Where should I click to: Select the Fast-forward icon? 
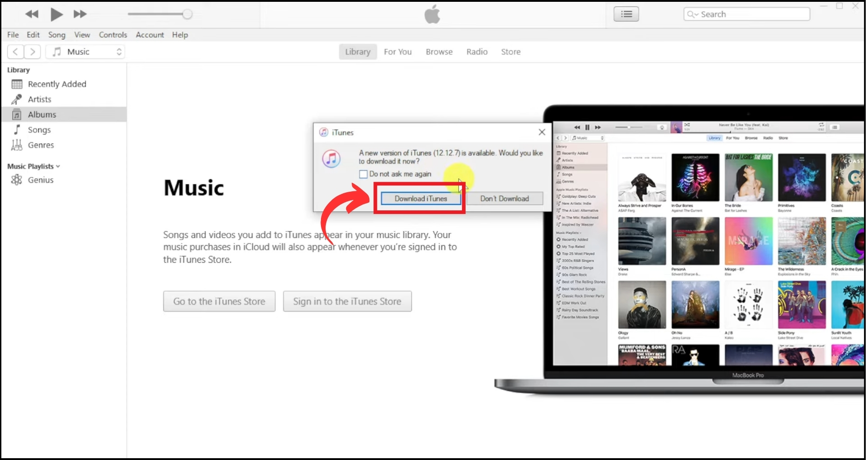pos(80,14)
